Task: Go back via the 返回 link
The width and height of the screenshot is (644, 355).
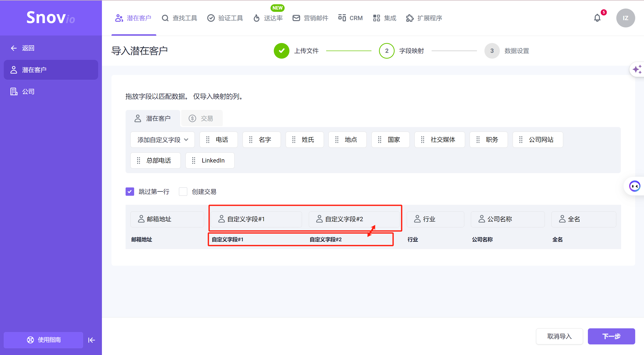Action: coord(22,48)
